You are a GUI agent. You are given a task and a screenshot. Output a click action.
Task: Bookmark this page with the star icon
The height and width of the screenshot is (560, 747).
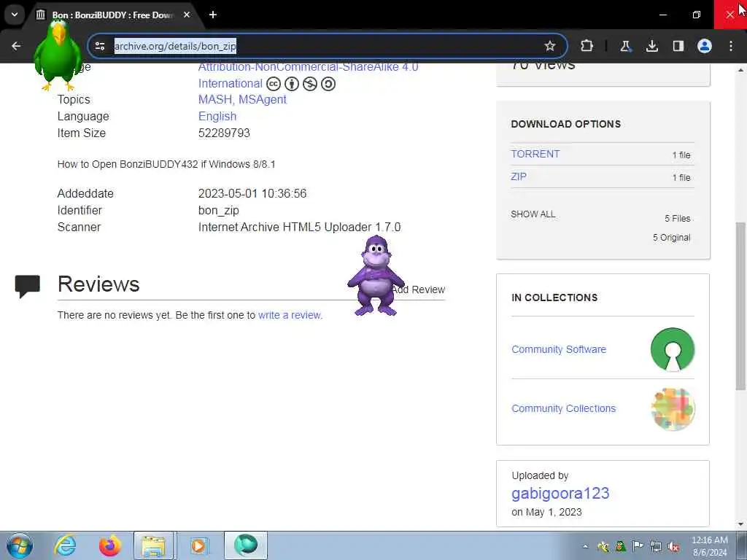click(x=550, y=46)
